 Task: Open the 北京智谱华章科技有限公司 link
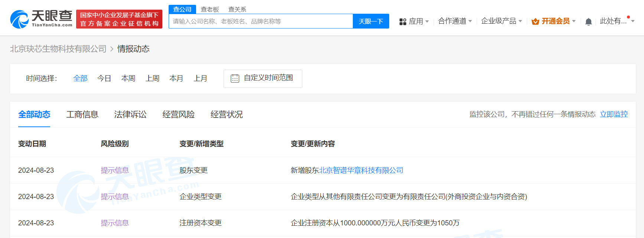[361, 170]
